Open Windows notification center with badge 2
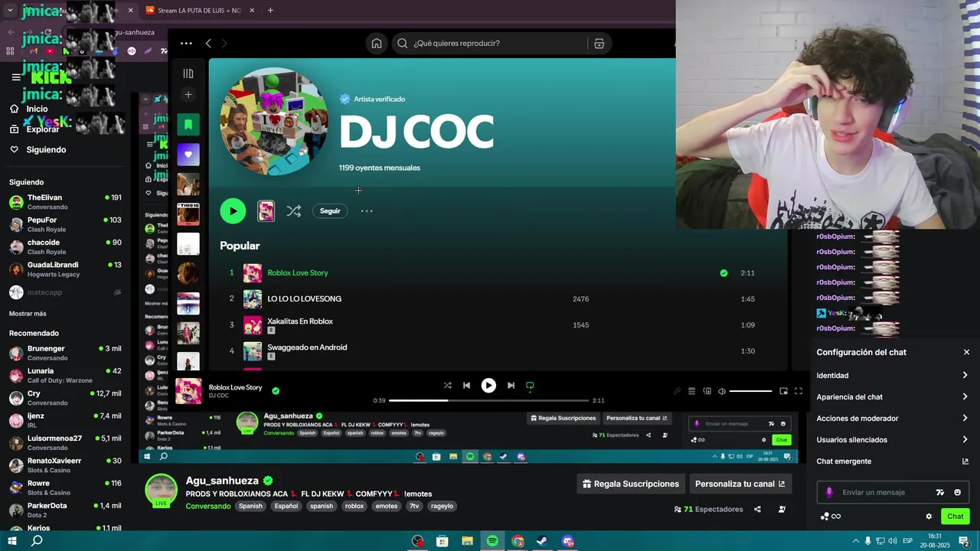This screenshot has height=551, width=980. click(964, 541)
